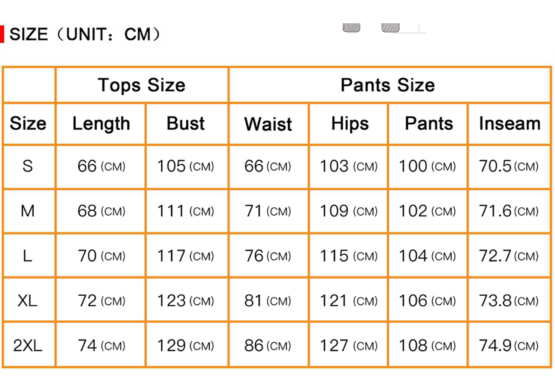Select the Hips column header
555x392 pixels.
coord(350,124)
